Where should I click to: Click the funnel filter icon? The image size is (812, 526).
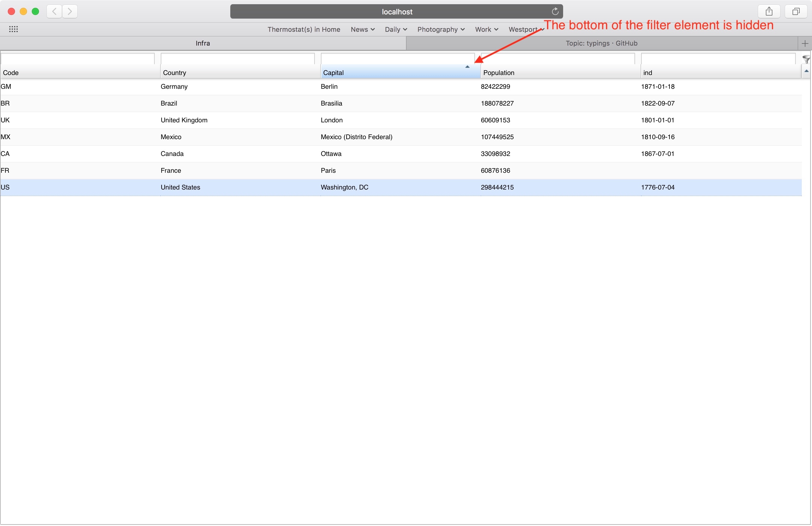(x=806, y=59)
